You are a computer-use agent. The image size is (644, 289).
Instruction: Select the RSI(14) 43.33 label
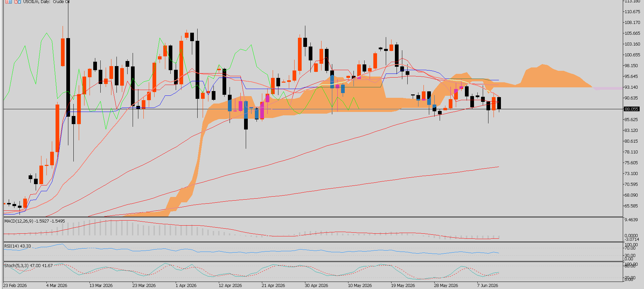(18, 246)
